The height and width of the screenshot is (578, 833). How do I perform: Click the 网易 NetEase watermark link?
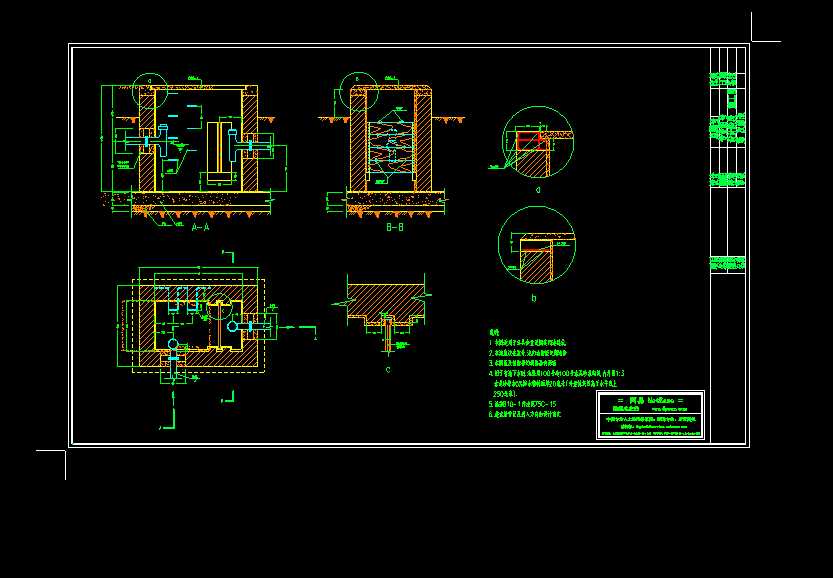coord(640,399)
